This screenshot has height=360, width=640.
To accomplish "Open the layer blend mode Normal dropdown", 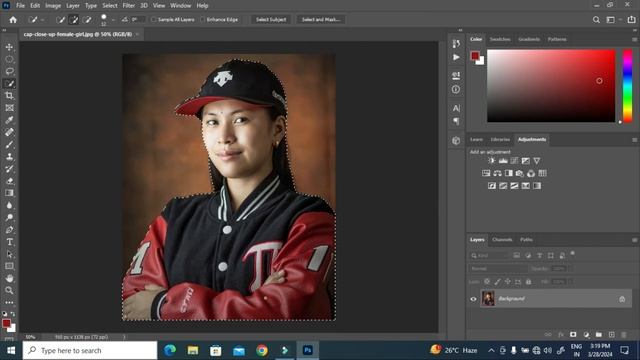I will 498,269.
